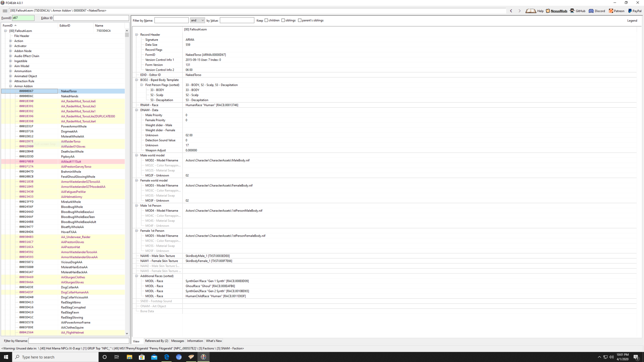Collapse the Record Header section
644x362 pixels.
tap(137, 35)
